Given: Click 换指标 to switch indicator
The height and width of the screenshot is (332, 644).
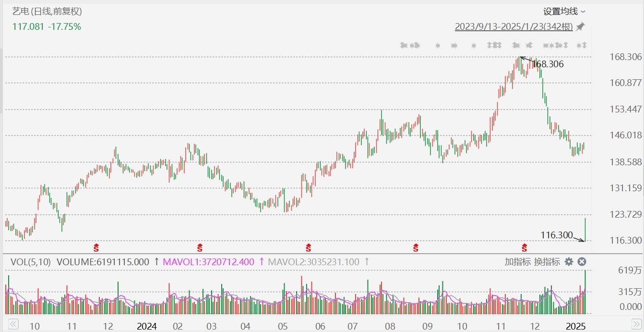Looking at the screenshot, I should click(547, 262).
